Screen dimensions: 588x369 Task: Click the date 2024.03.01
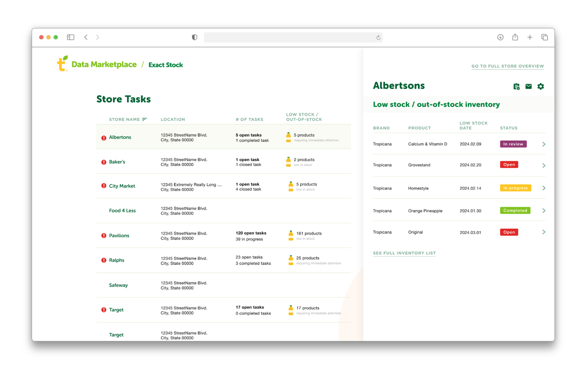click(x=470, y=232)
